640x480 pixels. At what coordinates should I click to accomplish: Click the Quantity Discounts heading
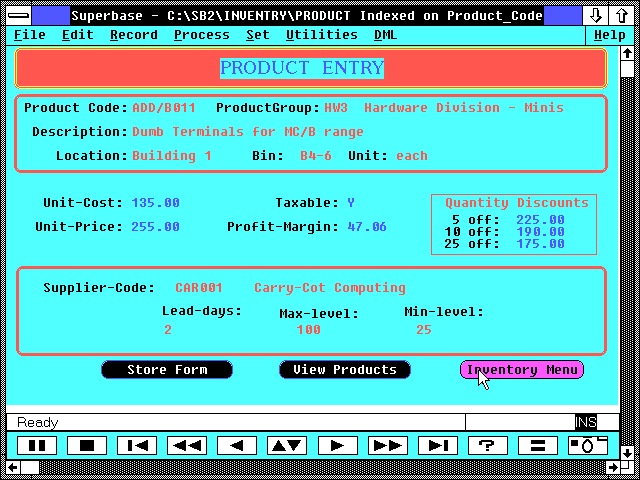tap(517, 203)
